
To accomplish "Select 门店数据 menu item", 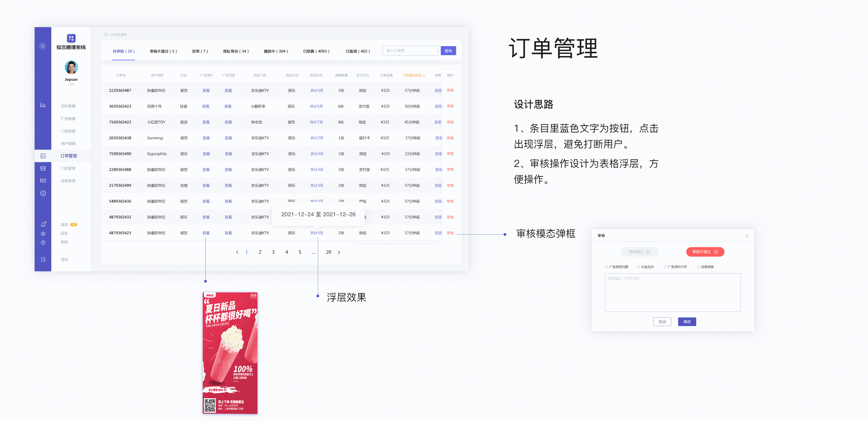I will tap(68, 131).
